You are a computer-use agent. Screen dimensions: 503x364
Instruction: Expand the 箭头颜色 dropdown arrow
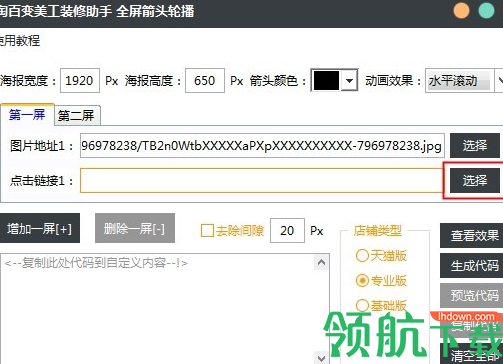tap(349, 80)
